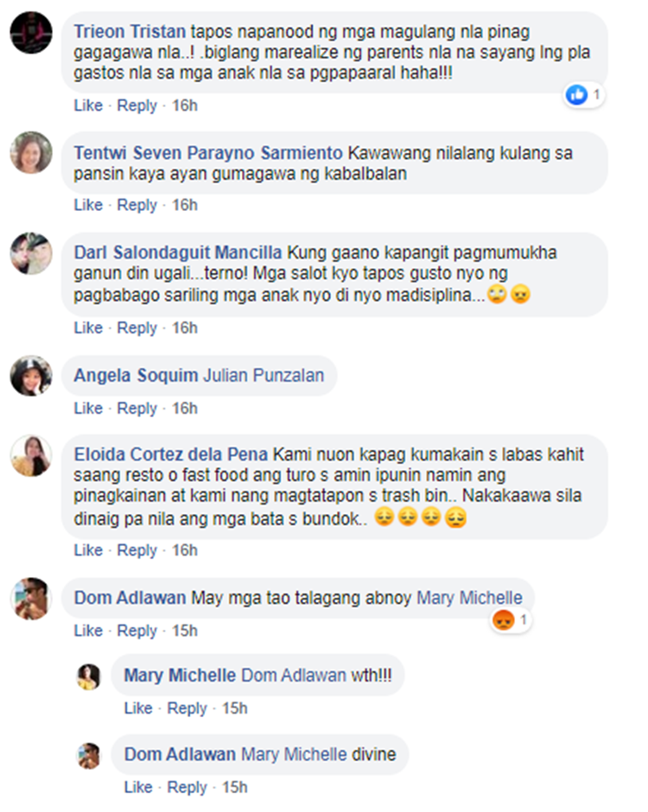Screen dimensions: 648x812
Task: Open the 16h timestamp on Angela Soquim's comment
Action: coord(184,409)
